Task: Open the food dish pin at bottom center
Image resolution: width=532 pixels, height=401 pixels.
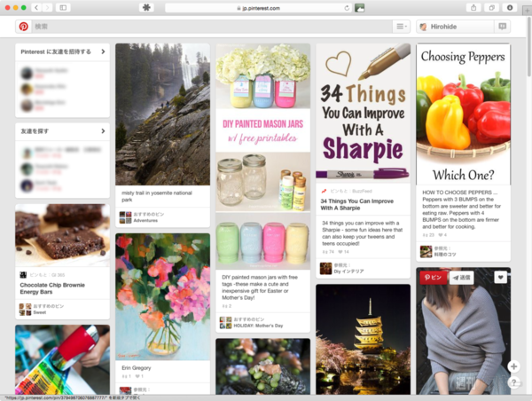Action: point(263,366)
